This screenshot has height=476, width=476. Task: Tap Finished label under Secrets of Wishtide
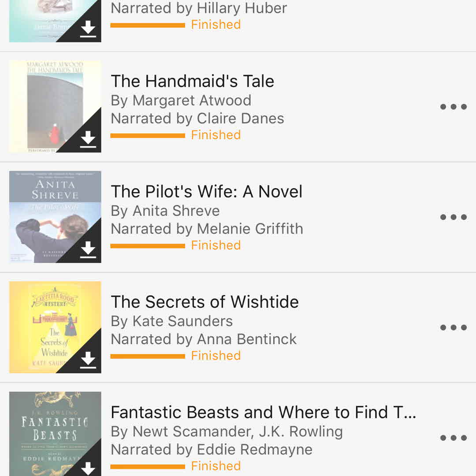coord(216,356)
